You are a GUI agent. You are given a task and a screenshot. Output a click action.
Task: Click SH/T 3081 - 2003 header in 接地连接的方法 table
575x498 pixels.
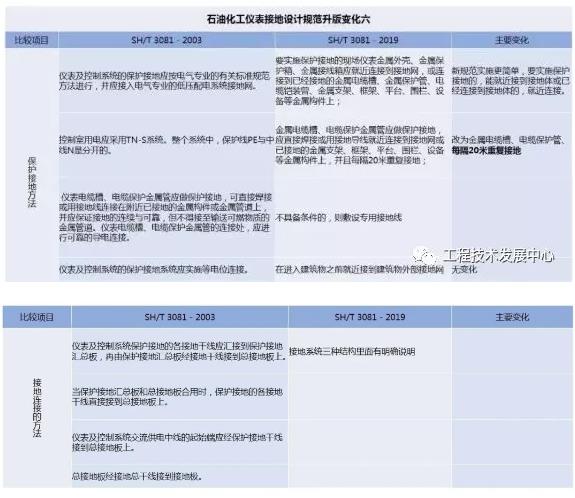[x=180, y=317]
